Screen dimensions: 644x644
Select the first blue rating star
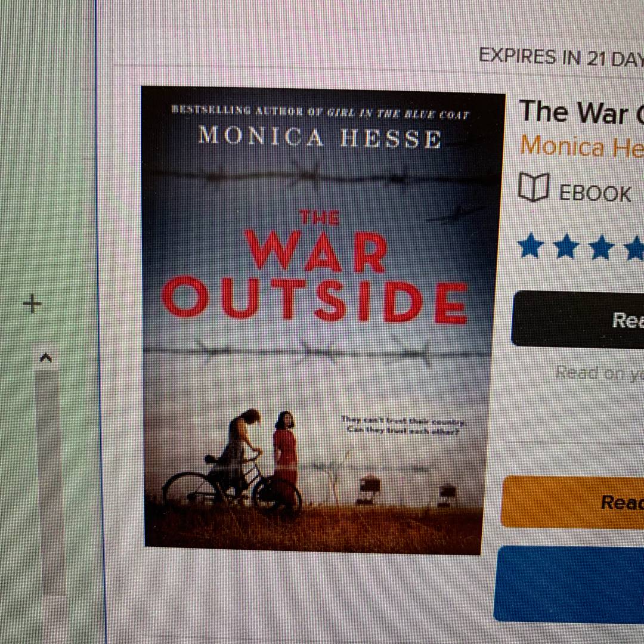(530, 246)
